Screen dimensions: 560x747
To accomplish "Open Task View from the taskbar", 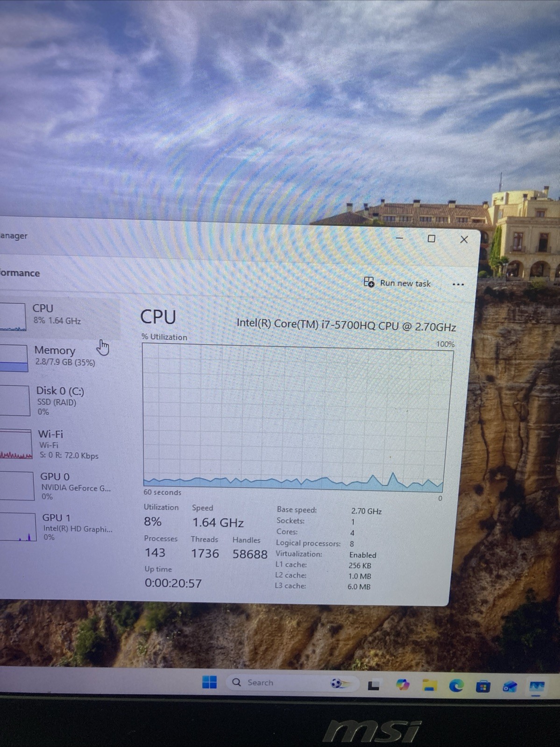I will 373,685.
